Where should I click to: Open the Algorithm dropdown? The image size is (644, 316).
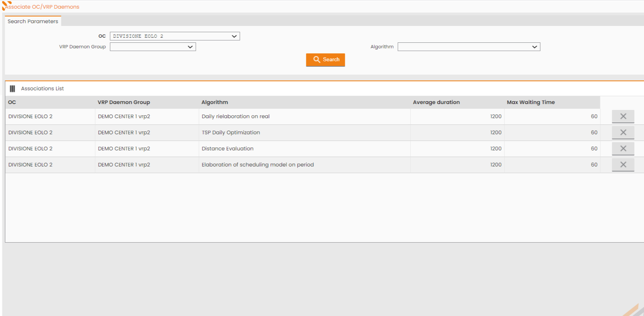tap(469, 47)
